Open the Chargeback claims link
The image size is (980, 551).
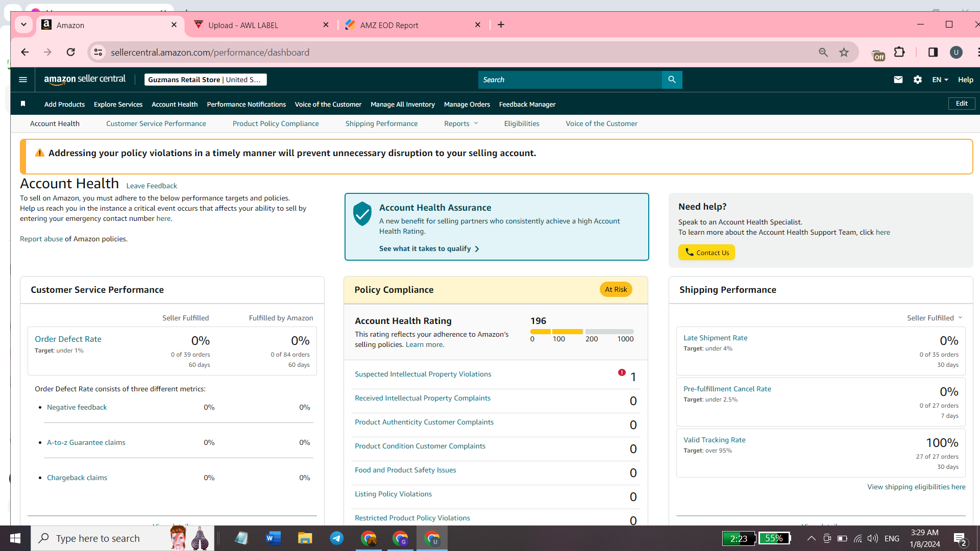tap(77, 478)
